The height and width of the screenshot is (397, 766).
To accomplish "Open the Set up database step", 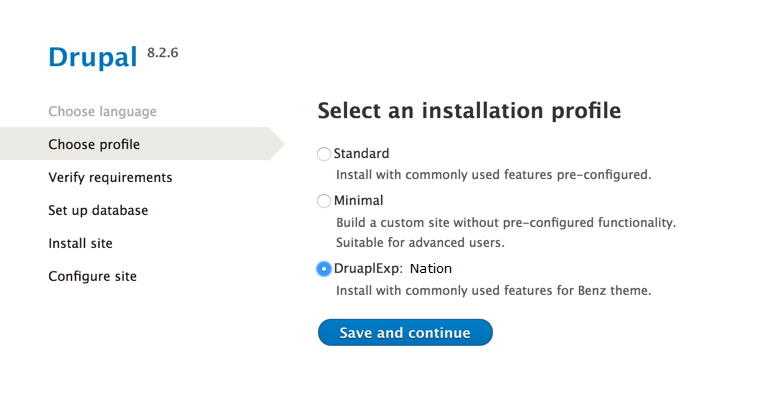I will coord(98,210).
